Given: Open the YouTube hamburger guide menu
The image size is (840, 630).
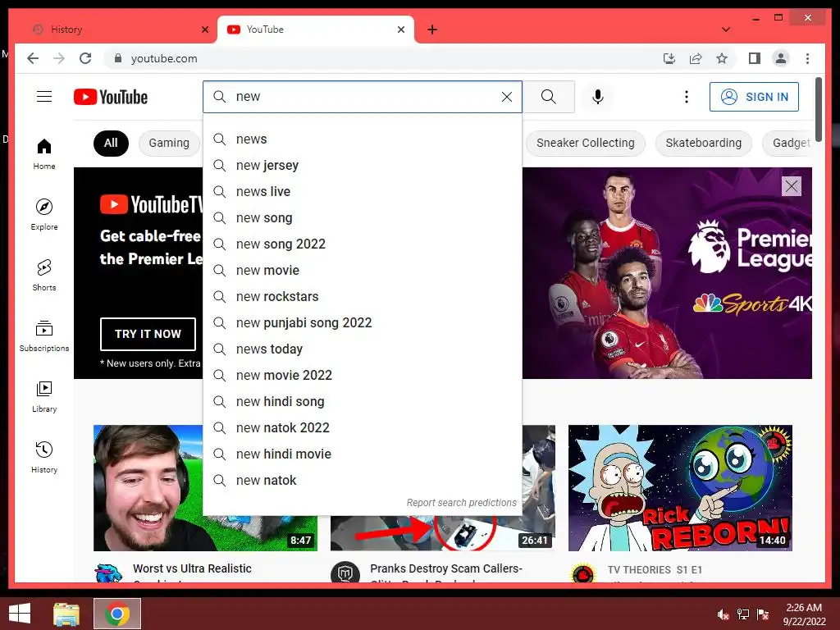Looking at the screenshot, I should coord(44,97).
